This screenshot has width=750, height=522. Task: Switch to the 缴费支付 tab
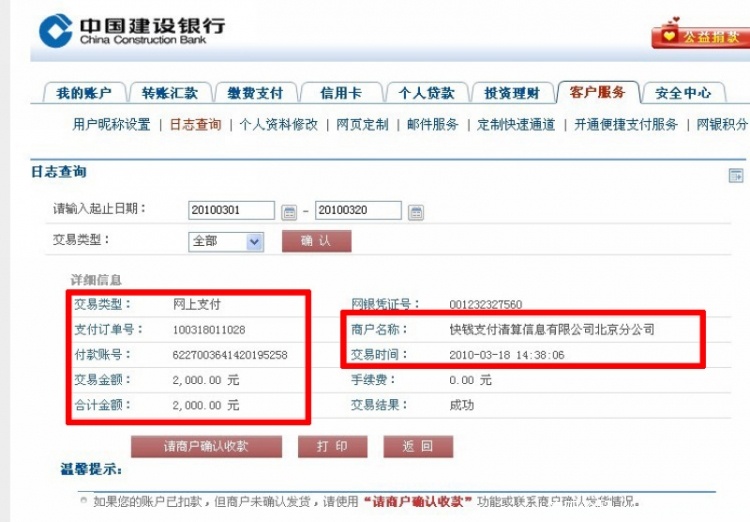coord(255,93)
